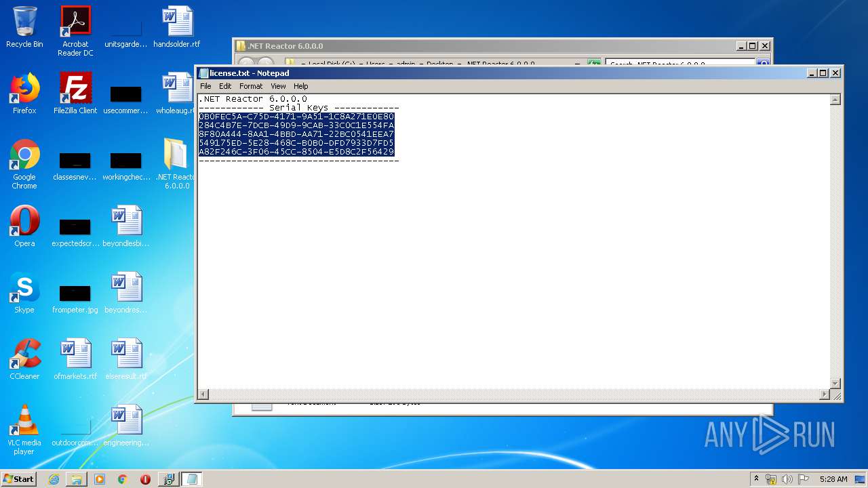Screen dimensions: 868x488
Task: Select the .NET Reactor 6.0.0.0 desktop folder
Action: [x=176, y=165]
